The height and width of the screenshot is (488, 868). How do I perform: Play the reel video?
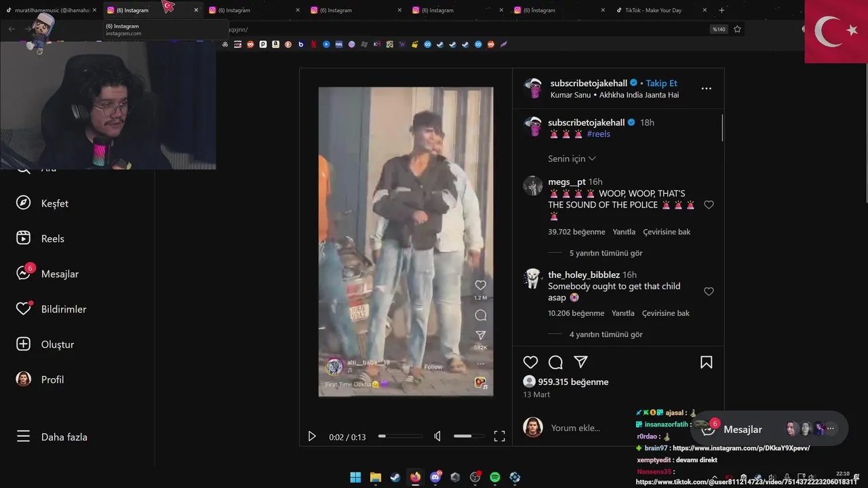point(312,436)
